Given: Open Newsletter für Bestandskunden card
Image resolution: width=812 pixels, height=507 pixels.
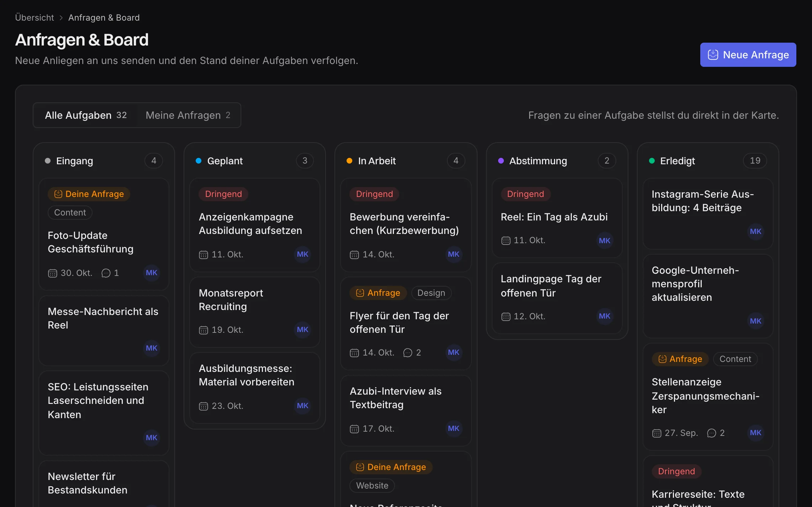Looking at the screenshot, I should click(104, 484).
